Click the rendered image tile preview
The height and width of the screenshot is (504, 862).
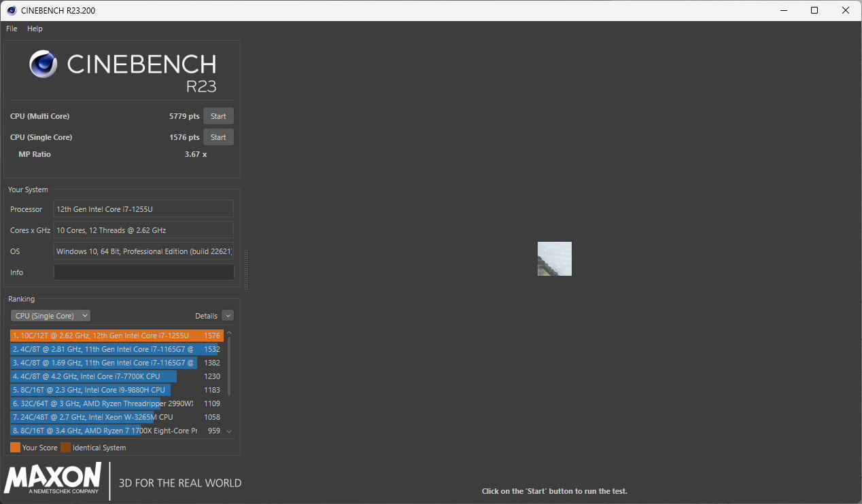(555, 259)
